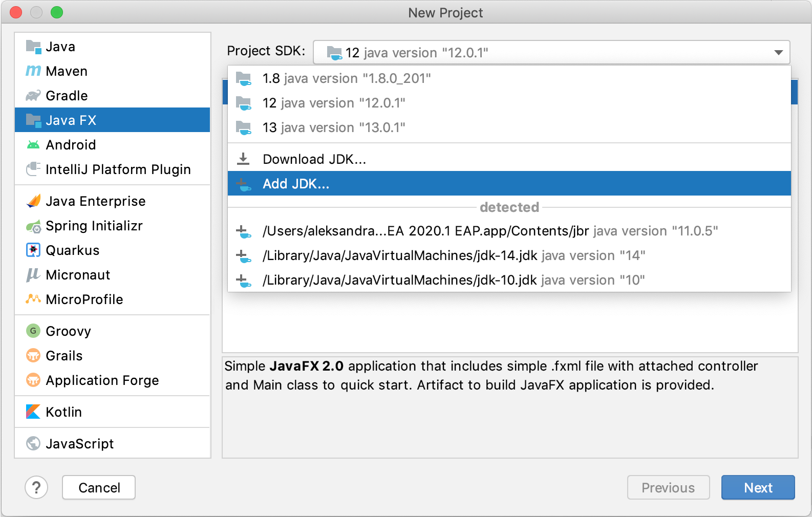Select Android project type
This screenshot has width=812, height=517.
[x=113, y=144]
